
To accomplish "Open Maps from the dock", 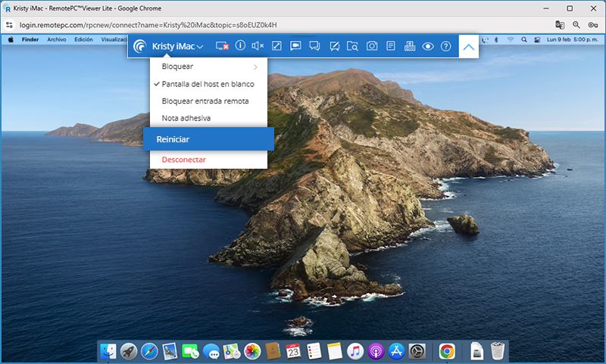I will coord(232,351).
